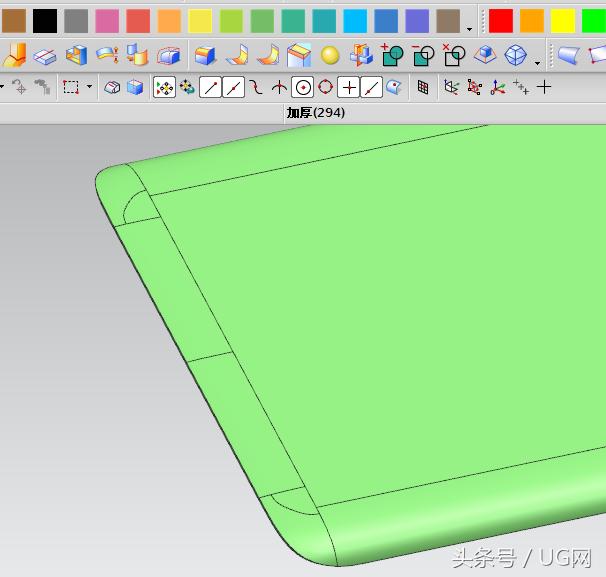Click the WCS Orient axes icon
The height and width of the screenshot is (577, 606).
pyautogui.click(x=498, y=87)
